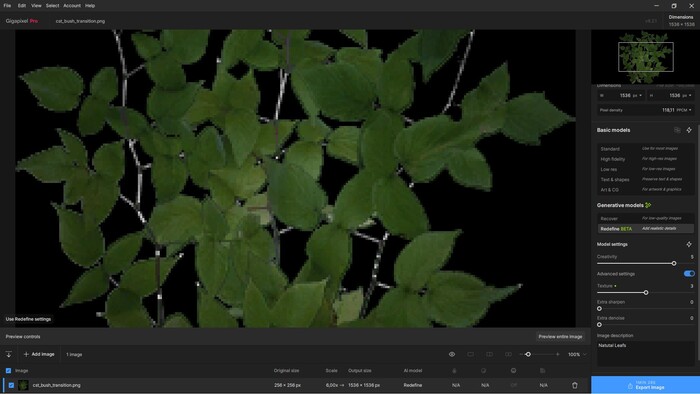Click the 6.00x scale value in the row
This screenshot has width=700, height=394.
(x=332, y=385)
